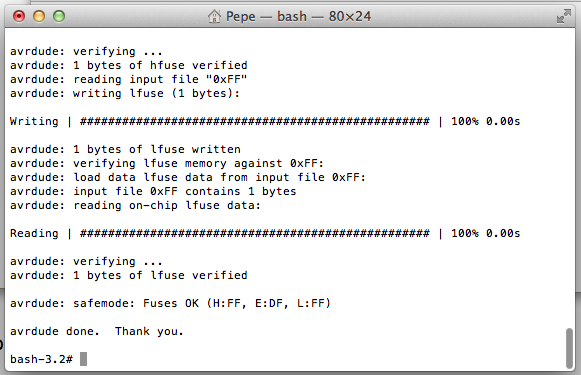Enter full screen via the arrows icon
Image resolution: width=581 pixels, height=375 pixels.
coord(564,16)
